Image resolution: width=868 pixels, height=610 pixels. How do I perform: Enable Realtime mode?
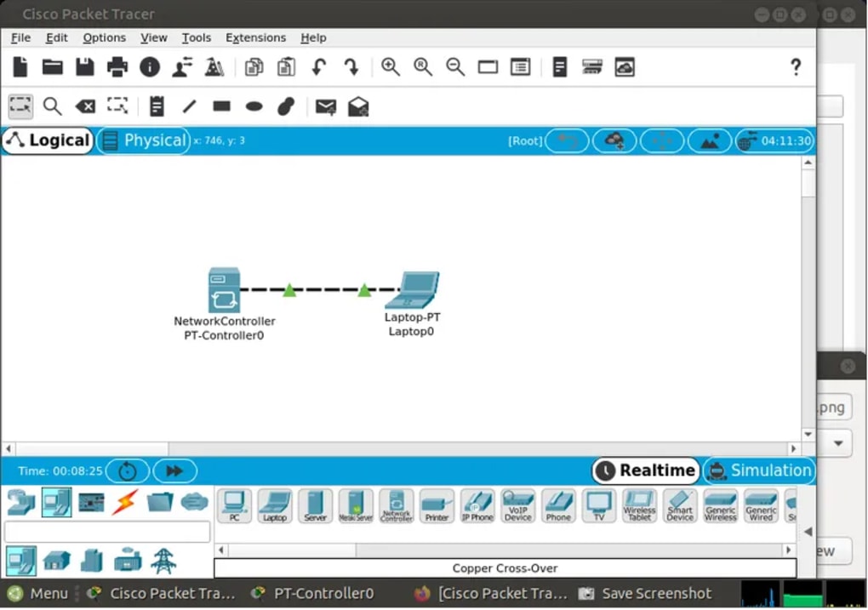645,470
